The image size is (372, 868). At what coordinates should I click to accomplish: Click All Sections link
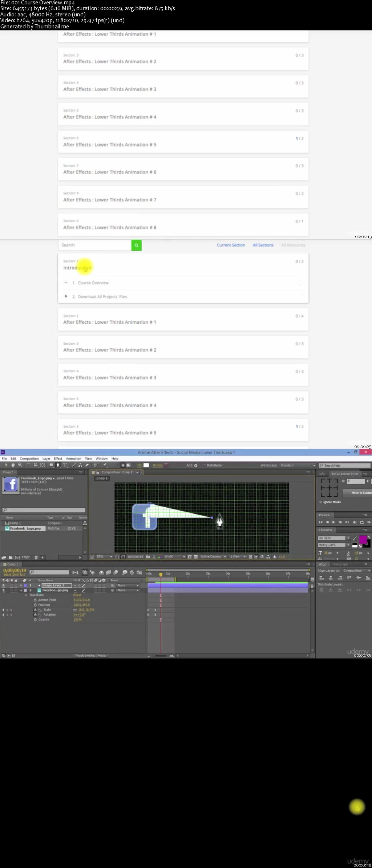263,245
